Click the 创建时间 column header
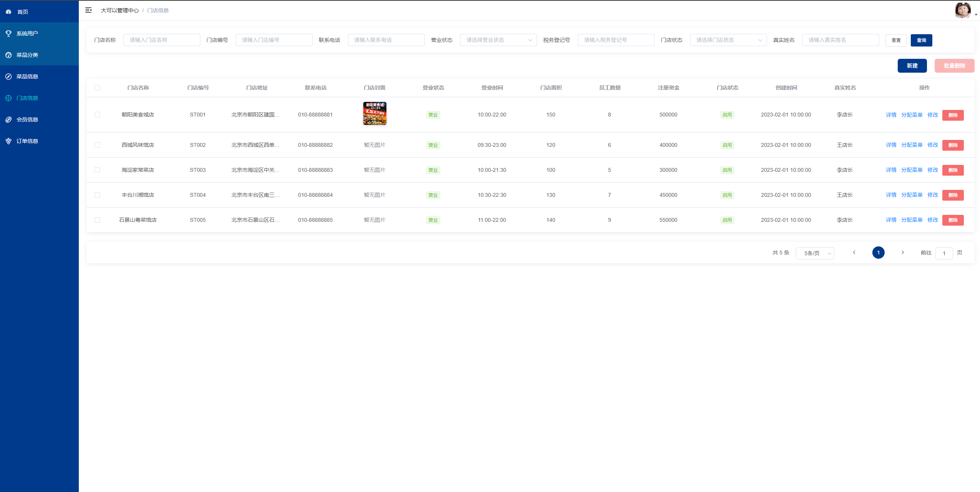The height and width of the screenshot is (492, 980). (x=786, y=88)
